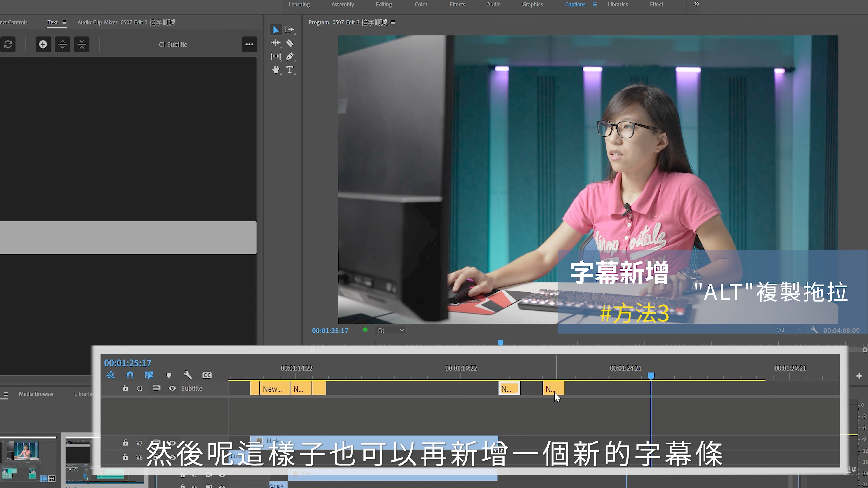Click the Track Select Forward tool
This screenshot has width=868, height=488.
pos(289,30)
